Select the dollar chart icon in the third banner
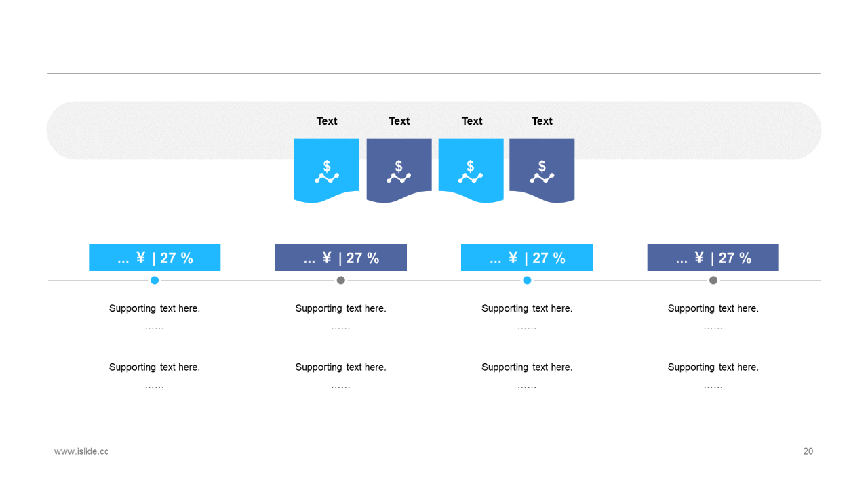The height and width of the screenshot is (488, 868). click(471, 171)
